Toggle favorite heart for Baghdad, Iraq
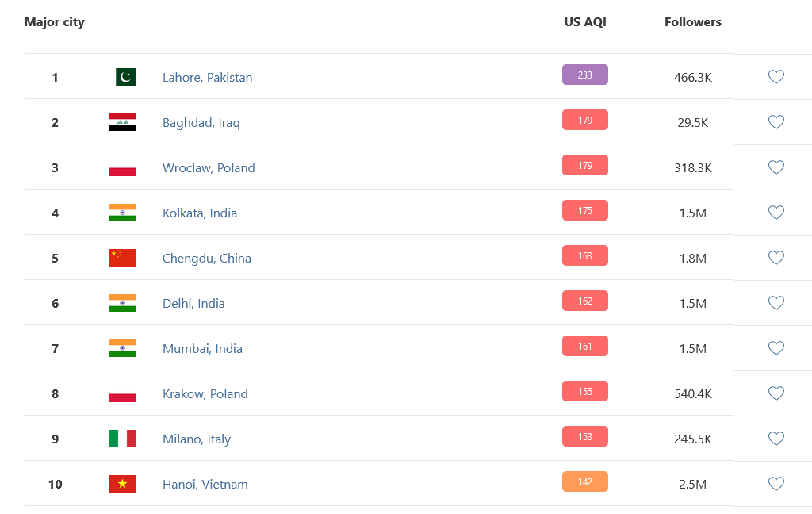The height and width of the screenshot is (514, 812). click(776, 122)
